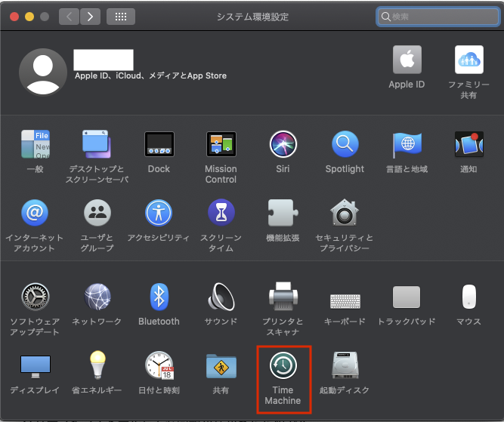Open the Time Machine preferences
The height and width of the screenshot is (422, 504).
(283, 365)
